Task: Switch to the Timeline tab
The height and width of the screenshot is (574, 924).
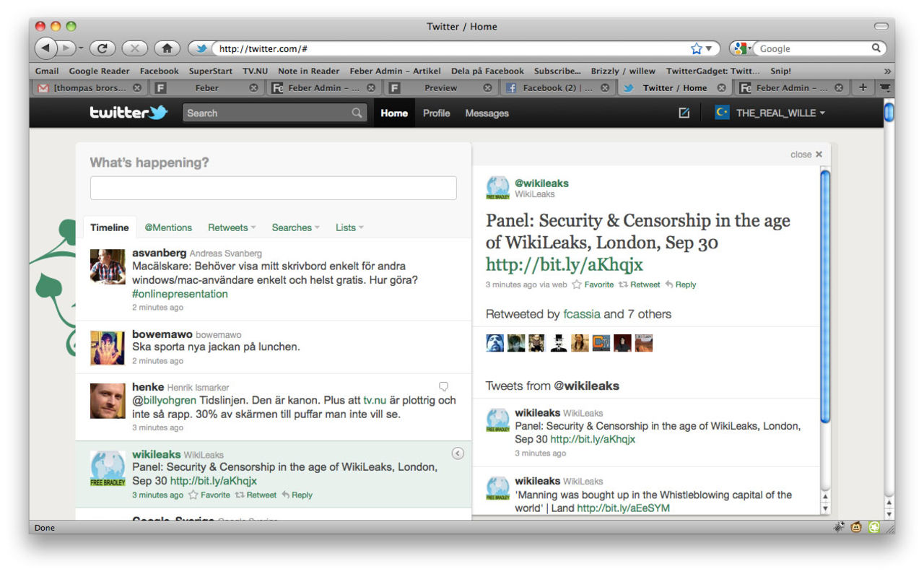Action: 110,227
